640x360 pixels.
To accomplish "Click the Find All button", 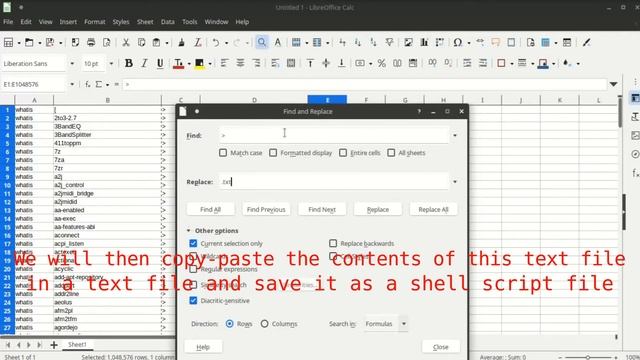I will click(x=211, y=209).
